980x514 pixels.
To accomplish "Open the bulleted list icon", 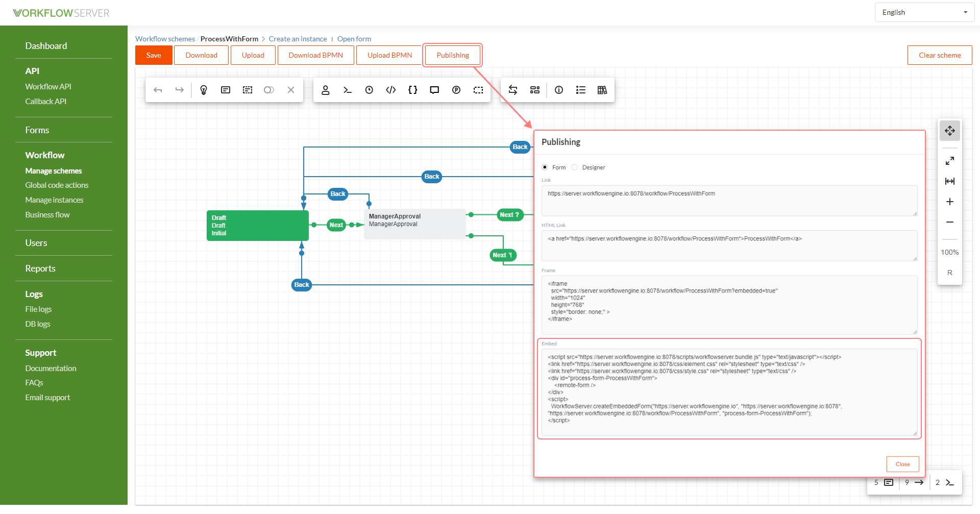I will click(581, 90).
